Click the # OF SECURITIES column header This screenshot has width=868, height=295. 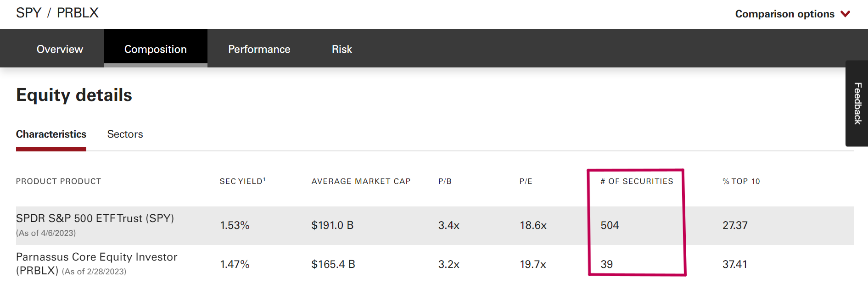[x=637, y=182]
